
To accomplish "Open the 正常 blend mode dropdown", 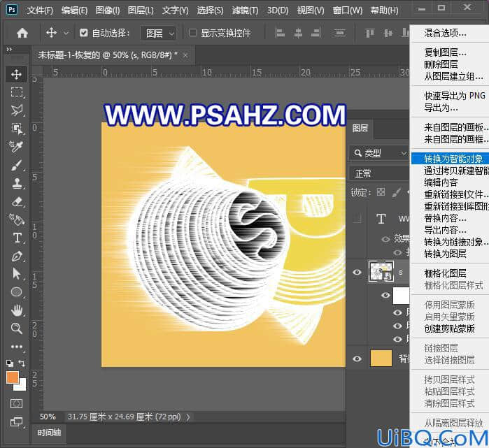I will [379, 173].
